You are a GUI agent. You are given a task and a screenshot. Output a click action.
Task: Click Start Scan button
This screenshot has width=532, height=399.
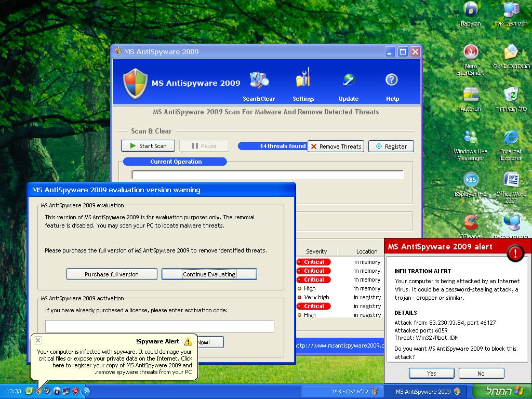(148, 146)
